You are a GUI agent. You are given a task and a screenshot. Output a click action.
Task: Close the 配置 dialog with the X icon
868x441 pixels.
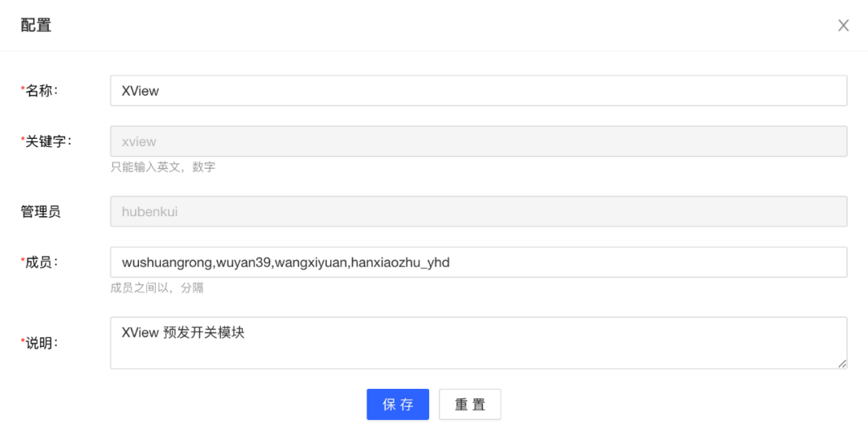coord(843,26)
